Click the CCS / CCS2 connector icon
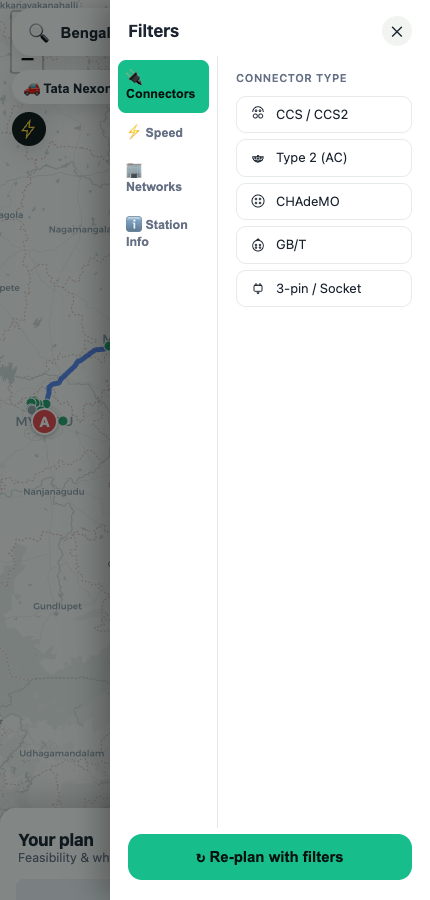 [x=258, y=113]
